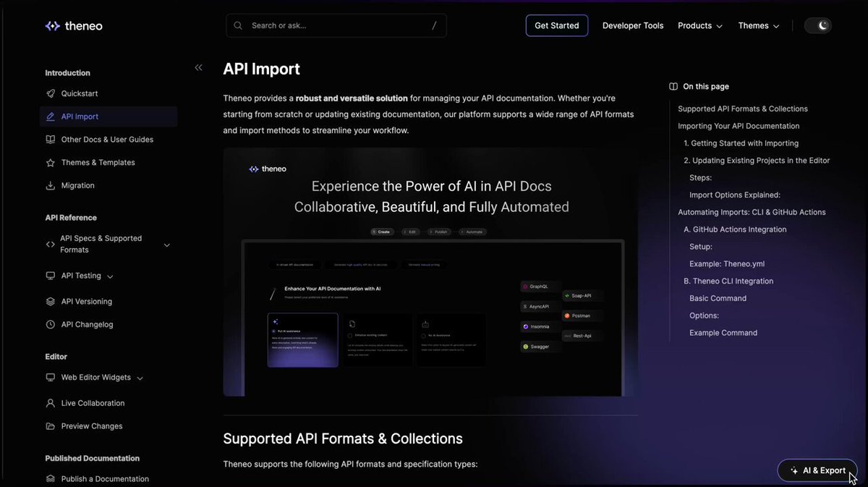Click the API Testing monitor icon
The height and width of the screenshot is (487, 868).
point(51,276)
